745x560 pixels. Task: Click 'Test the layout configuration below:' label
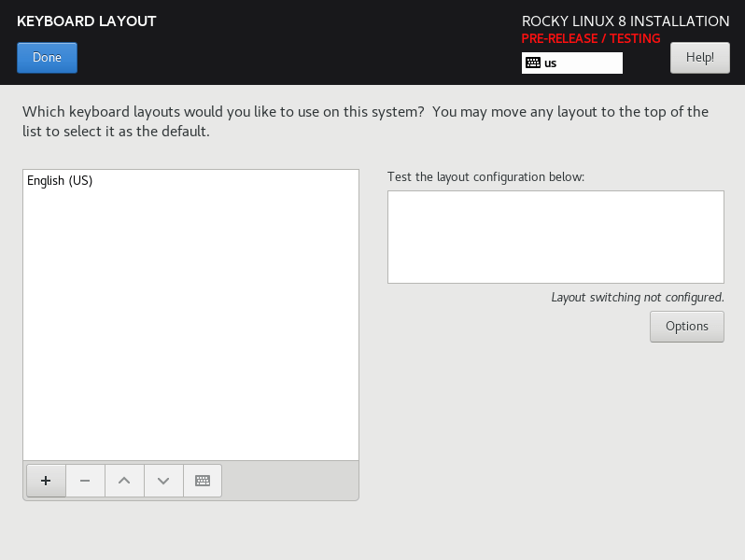click(x=485, y=176)
